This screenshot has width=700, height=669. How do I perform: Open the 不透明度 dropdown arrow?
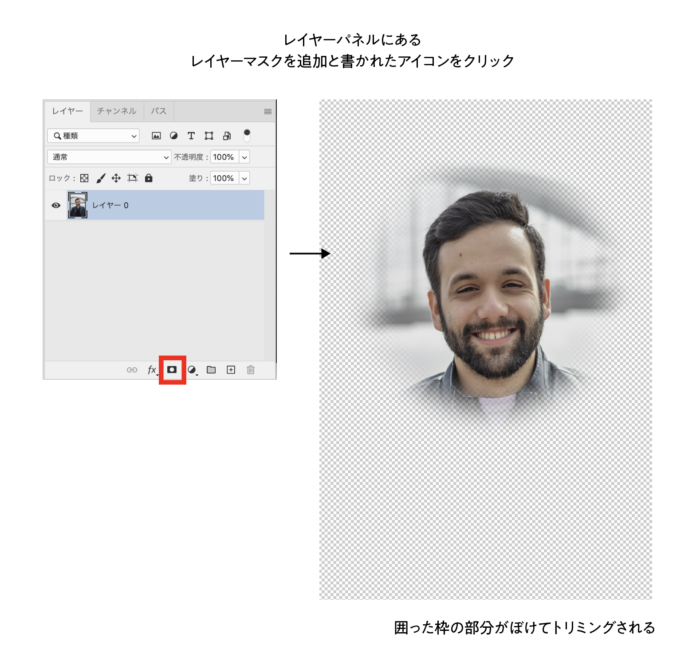[x=245, y=157]
